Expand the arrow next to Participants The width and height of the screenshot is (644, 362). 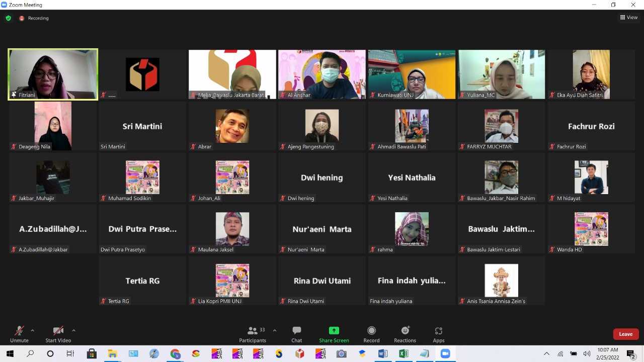(x=274, y=330)
